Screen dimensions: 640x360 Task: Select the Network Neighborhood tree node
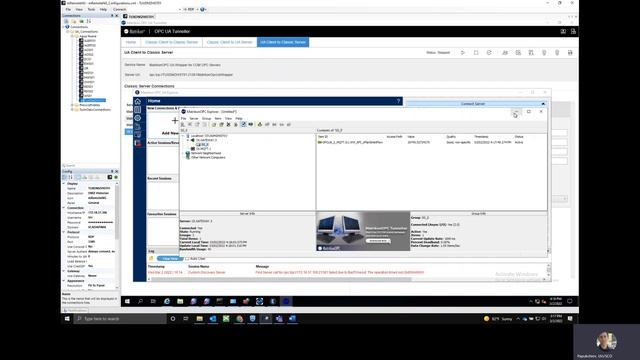pos(206,153)
